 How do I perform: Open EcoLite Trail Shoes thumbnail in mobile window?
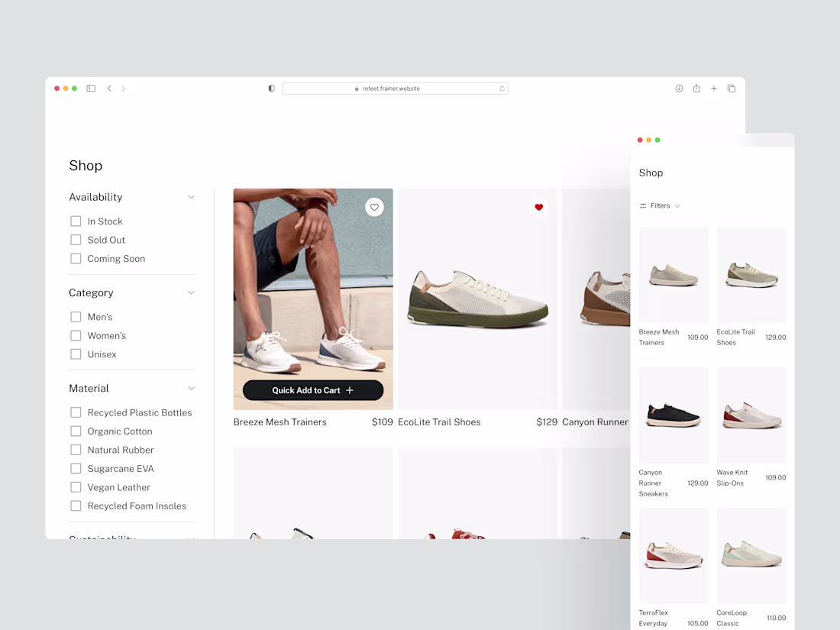751,275
